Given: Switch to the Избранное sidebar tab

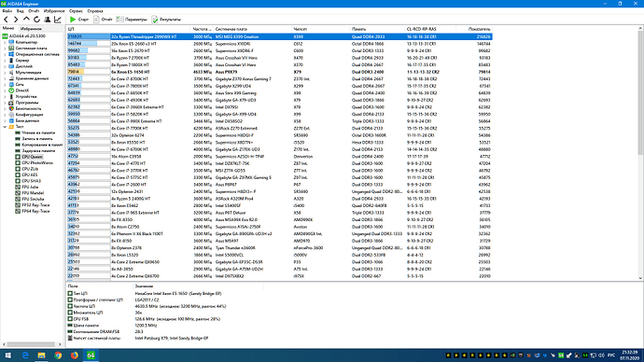Looking at the screenshot, I should 31,29.
